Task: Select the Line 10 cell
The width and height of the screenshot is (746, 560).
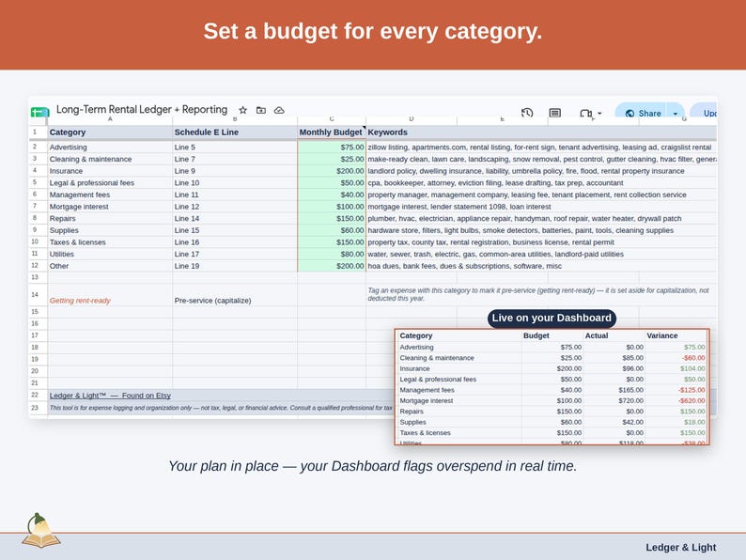Action: (235, 182)
